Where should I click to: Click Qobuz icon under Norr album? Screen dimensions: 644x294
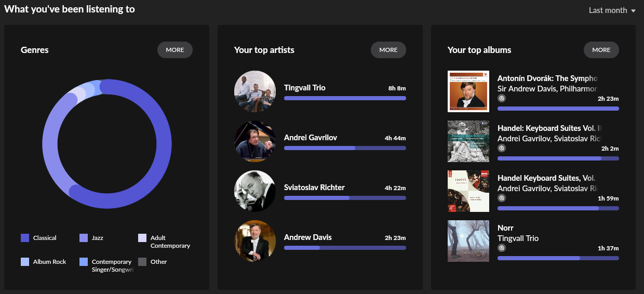click(x=502, y=248)
